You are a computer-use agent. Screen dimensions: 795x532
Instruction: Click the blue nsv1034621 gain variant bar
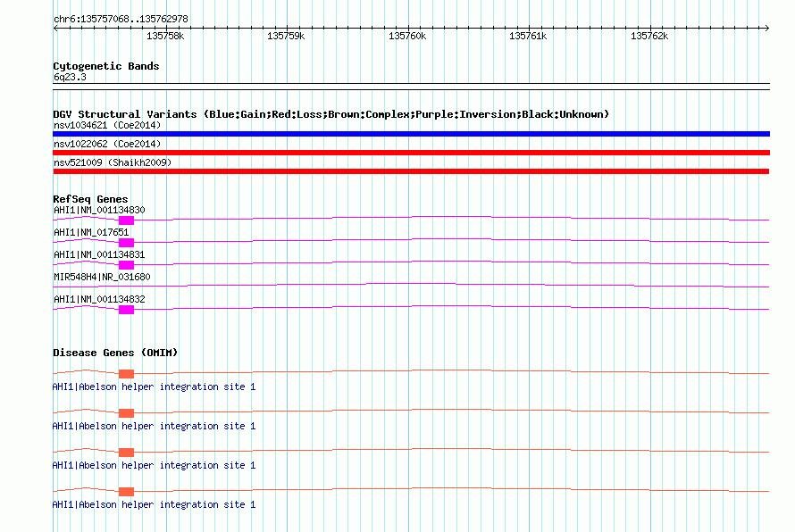coord(411,134)
